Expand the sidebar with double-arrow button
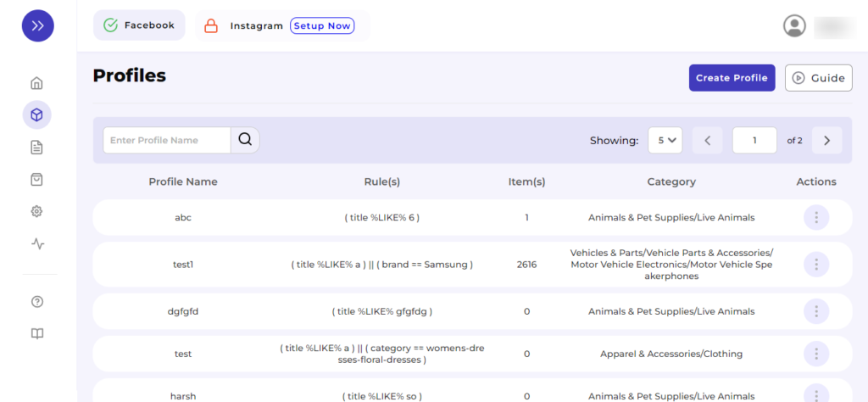 [37, 25]
